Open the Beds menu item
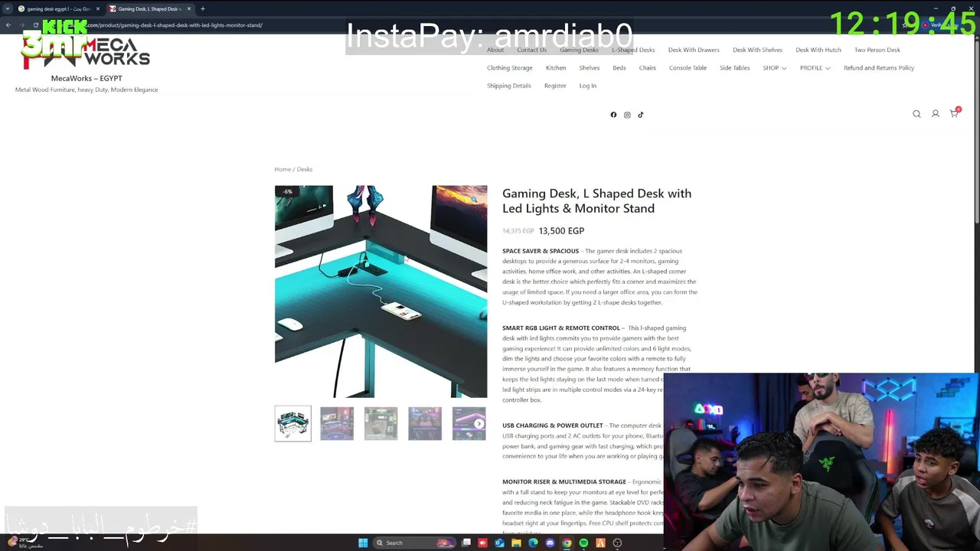980x551 pixels. [x=619, y=67]
